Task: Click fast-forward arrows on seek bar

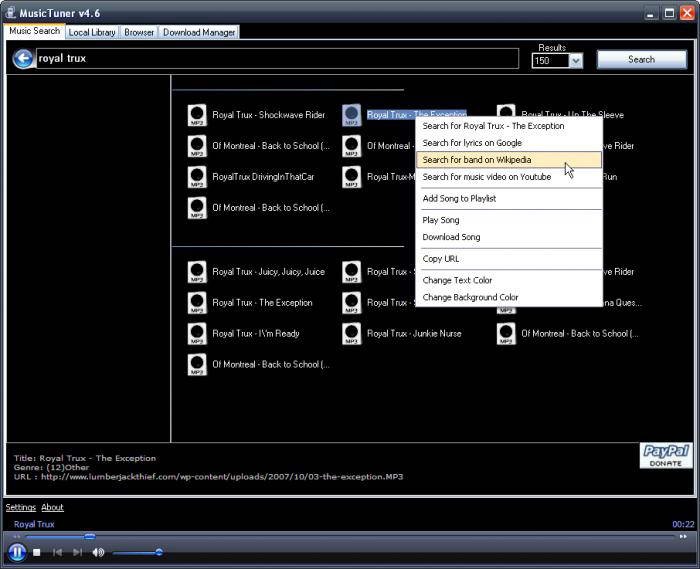Action: click(683, 536)
